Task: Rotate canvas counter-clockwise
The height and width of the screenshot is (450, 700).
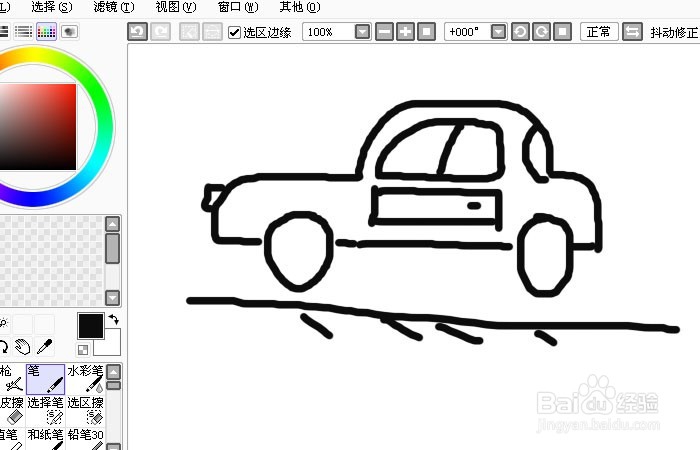Action: click(520, 32)
